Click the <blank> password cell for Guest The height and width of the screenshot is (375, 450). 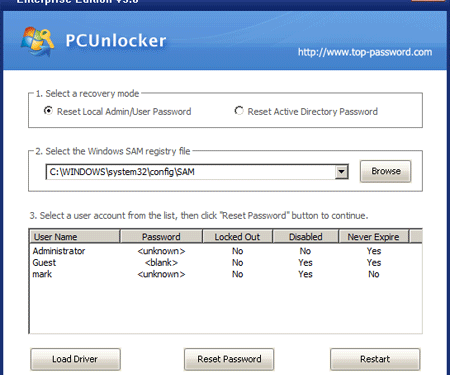tap(161, 263)
